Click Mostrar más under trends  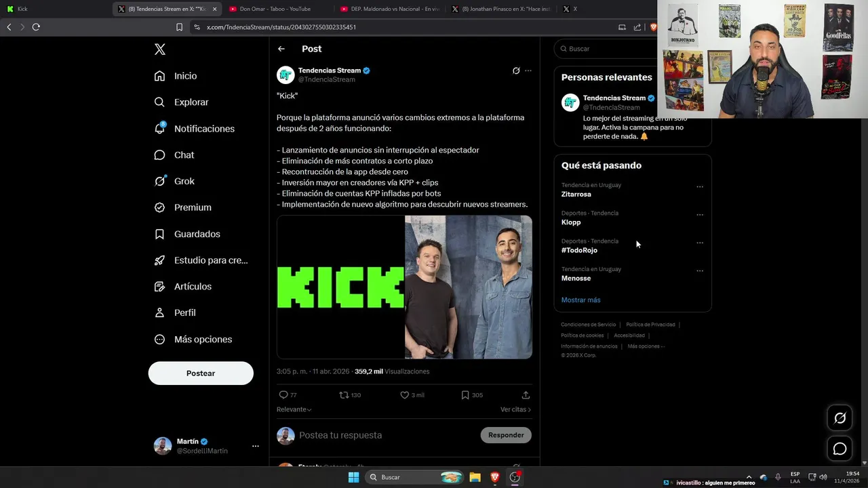(580, 300)
